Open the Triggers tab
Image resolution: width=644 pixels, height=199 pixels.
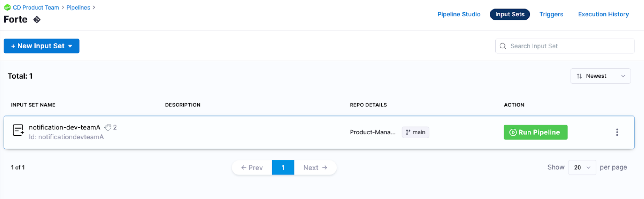tap(551, 14)
